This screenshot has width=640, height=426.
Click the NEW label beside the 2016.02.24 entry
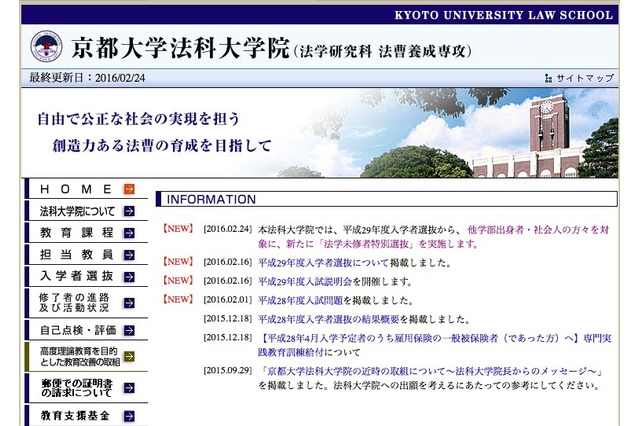178,229
